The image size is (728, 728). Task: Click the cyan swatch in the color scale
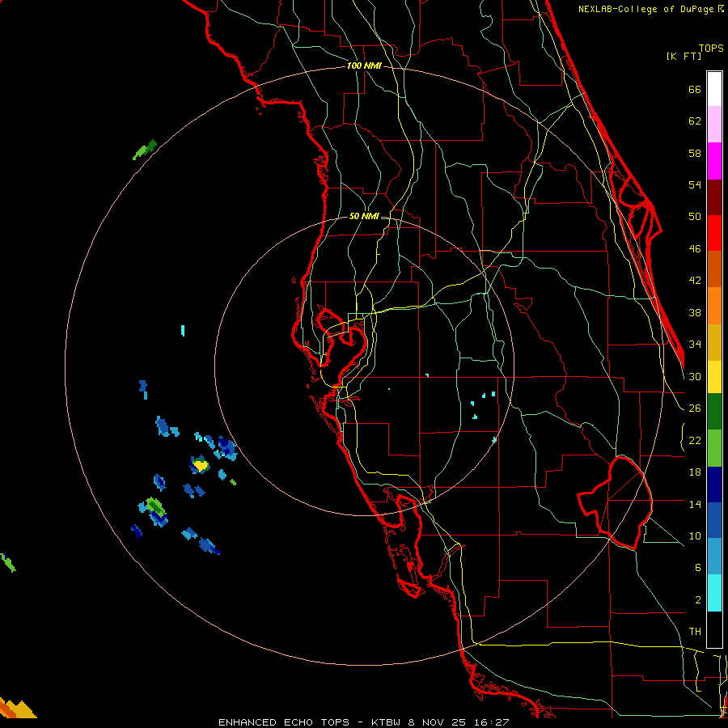coord(714,593)
